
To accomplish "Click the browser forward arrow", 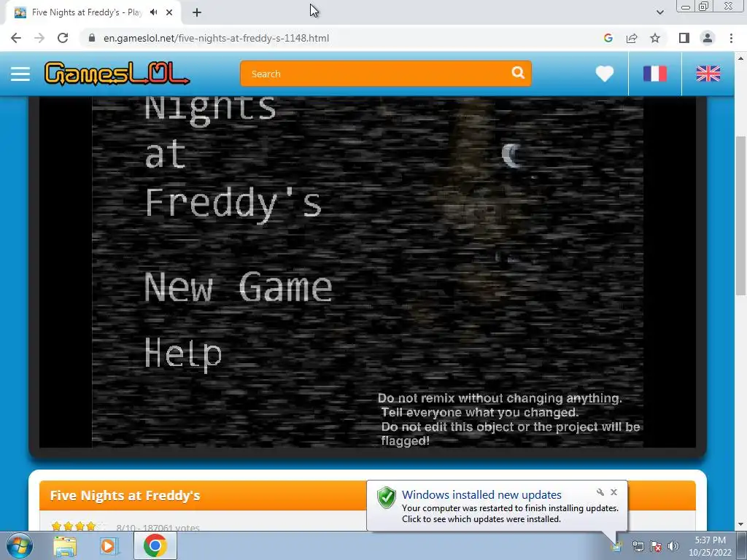I will (39, 38).
